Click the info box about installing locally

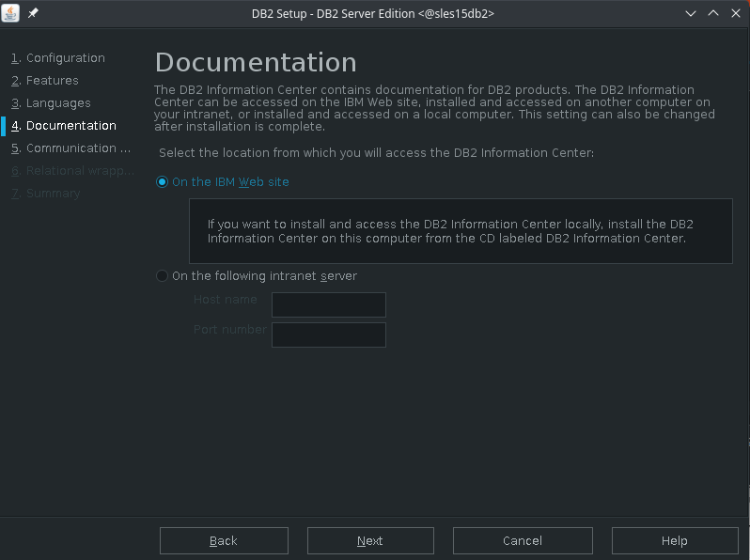tap(461, 231)
